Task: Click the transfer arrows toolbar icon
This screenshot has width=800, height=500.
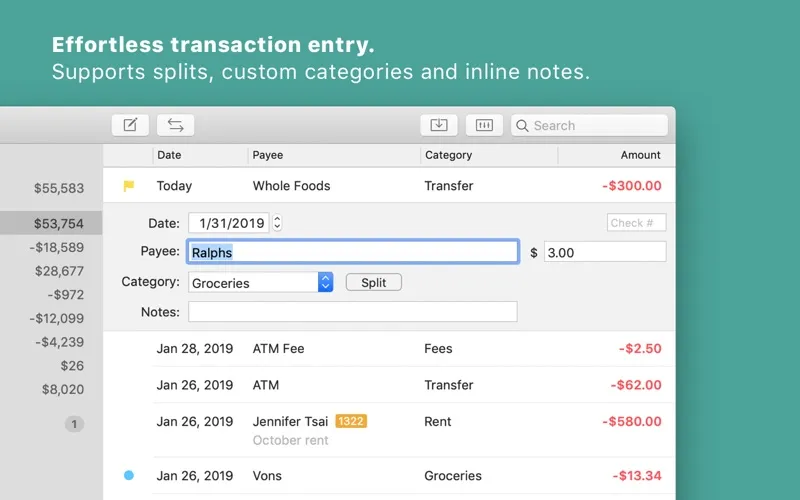Action: coord(175,125)
